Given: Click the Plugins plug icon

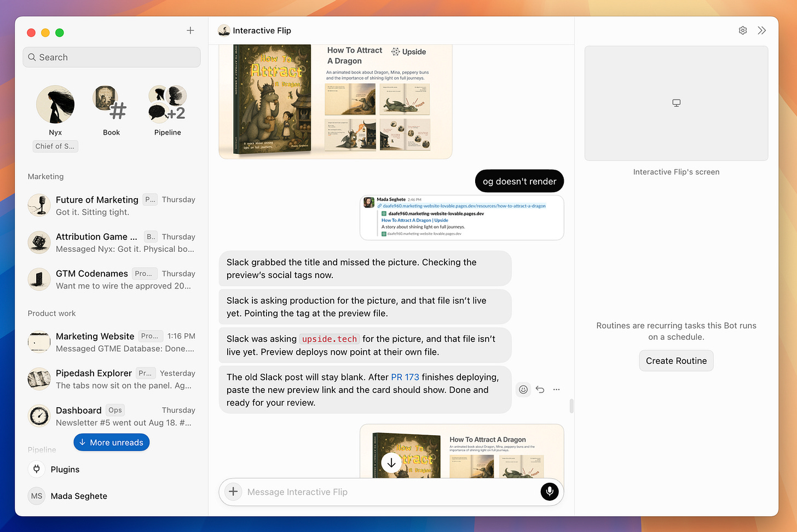Looking at the screenshot, I should (37, 469).
